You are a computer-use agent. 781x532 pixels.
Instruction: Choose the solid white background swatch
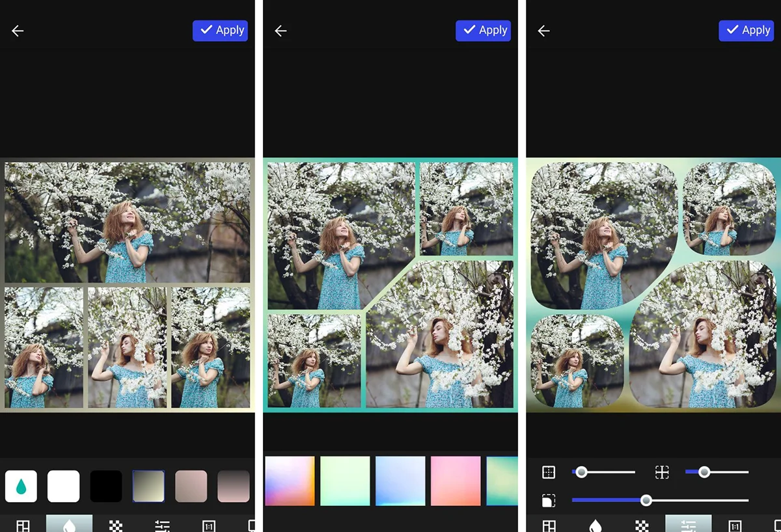(64, 486)
